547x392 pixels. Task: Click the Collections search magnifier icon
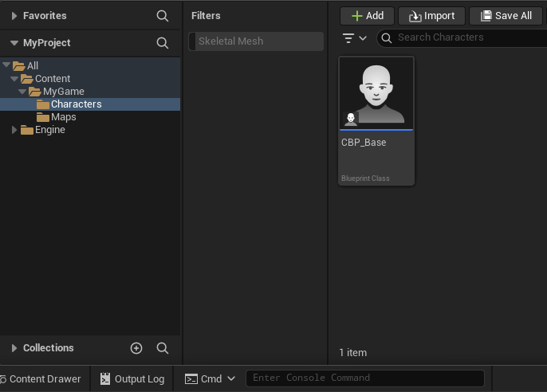pos(163,348)
